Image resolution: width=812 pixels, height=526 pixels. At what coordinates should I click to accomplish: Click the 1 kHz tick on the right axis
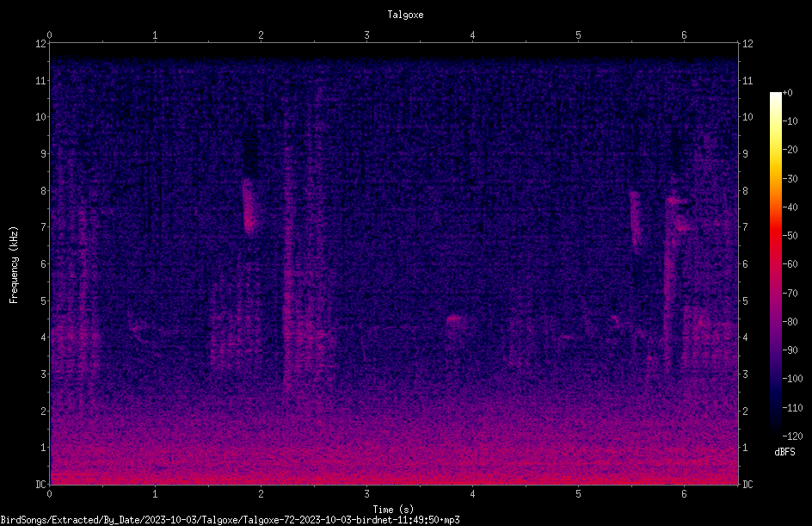tap(745, 448)
